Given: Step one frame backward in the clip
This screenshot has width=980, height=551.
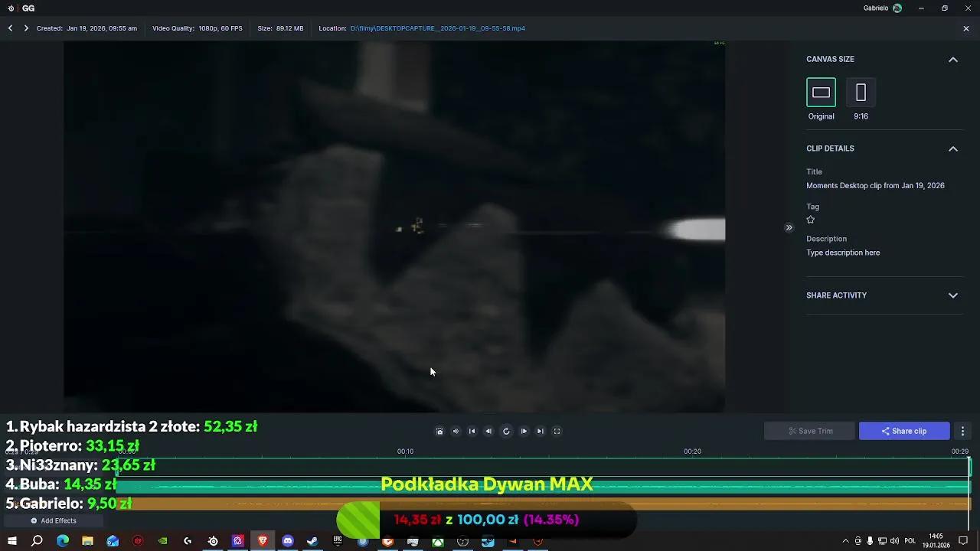Looking at the screenshot, I should pyautogui.click(x=489, y=431).
